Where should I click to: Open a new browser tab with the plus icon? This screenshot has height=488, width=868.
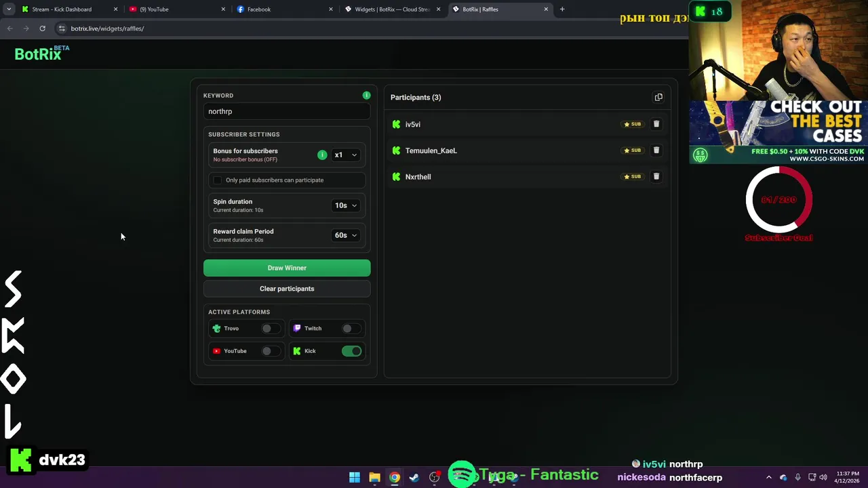coord(561,9)
